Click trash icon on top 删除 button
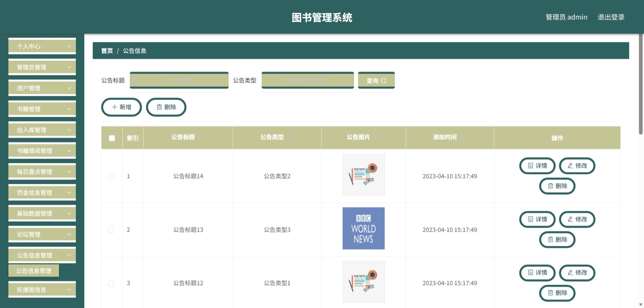The width and height of the screenshot is (644, 308). [159, 107]
